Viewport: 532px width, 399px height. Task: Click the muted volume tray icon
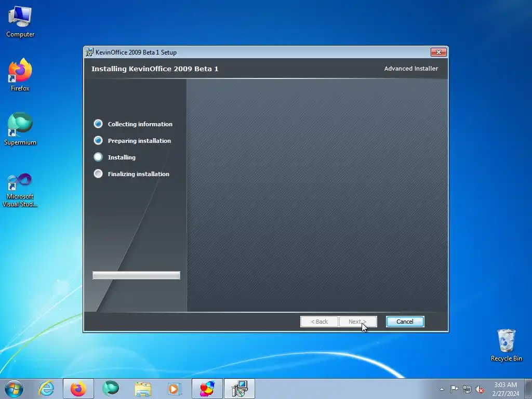[x=480, y=389]
